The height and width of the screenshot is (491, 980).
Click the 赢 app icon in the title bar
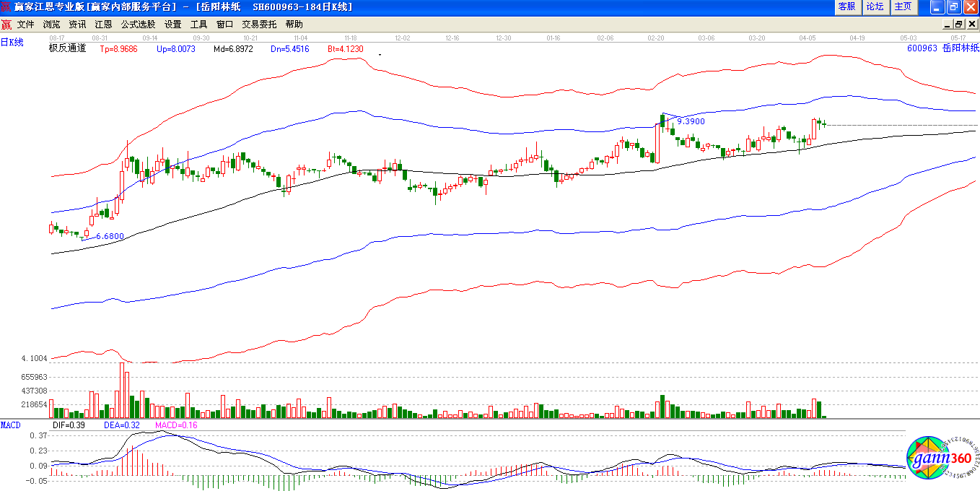[x=6, y=6]
